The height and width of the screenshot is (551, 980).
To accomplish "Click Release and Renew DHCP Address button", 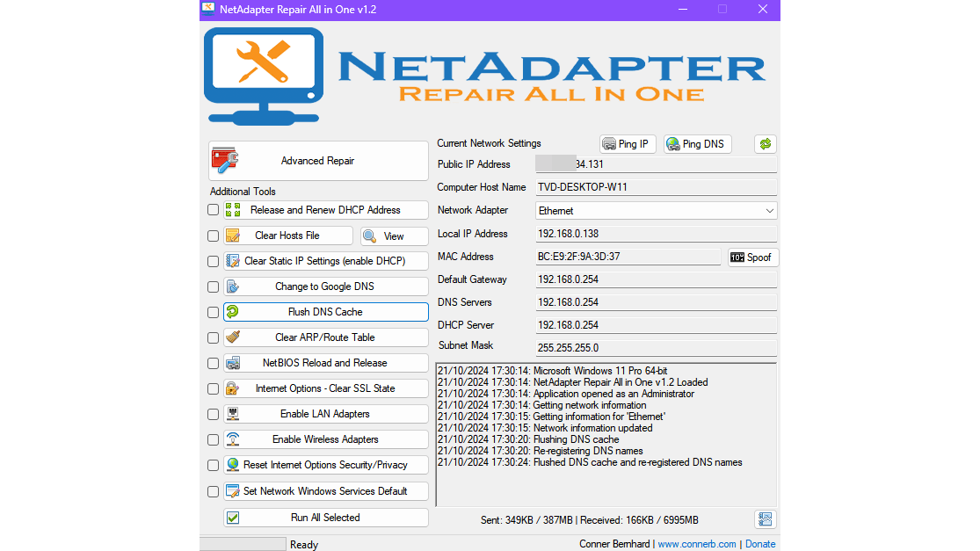I will tap(325, 210).
